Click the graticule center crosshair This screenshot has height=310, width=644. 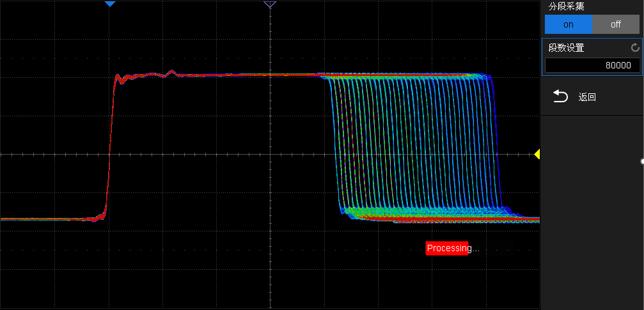[x=270, y=155]
